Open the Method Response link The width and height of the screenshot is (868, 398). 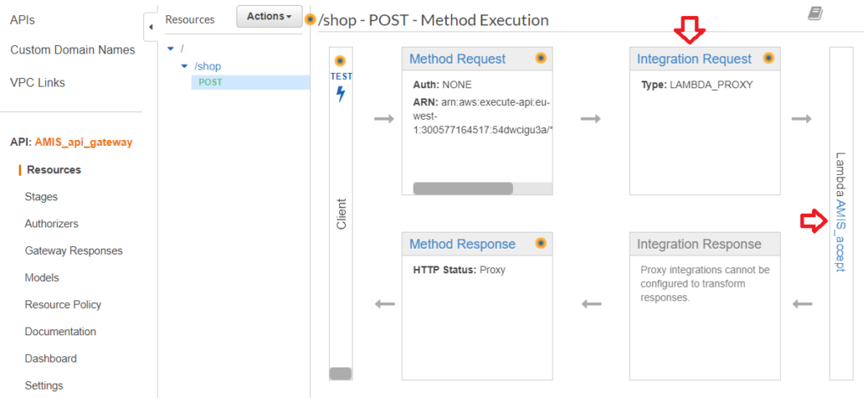coord(462,244)
